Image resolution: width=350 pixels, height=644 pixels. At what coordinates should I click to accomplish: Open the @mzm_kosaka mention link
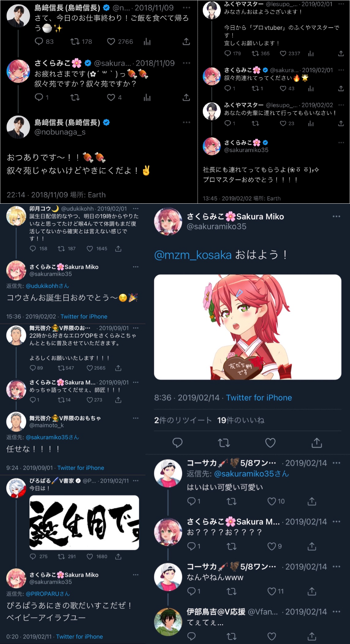pos(193,255)
